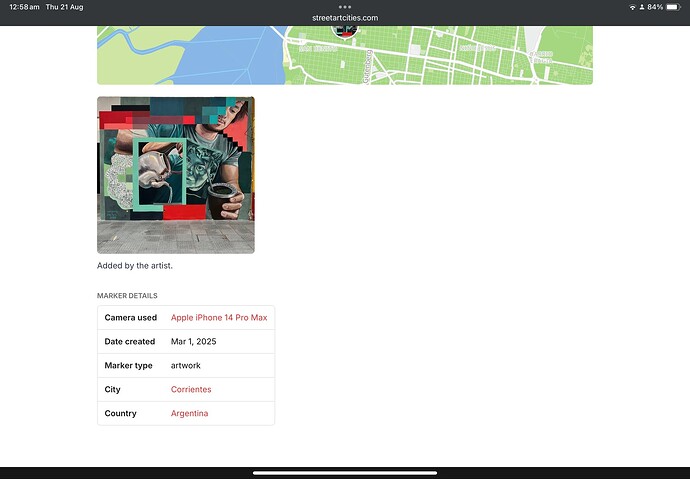This screenshot has width=690, height=479.
Task: Open the mural photo thumbnail
Action: click(176, 175)
